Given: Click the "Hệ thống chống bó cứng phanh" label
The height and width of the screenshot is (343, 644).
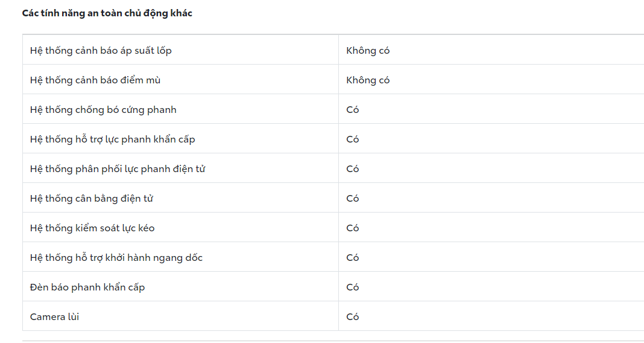Looking at the screenshot, I should pyautogui.click(x=103, y=110).
